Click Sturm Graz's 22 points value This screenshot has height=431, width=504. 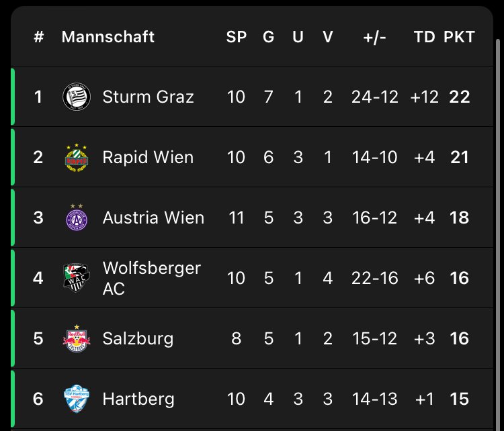[x=460, y=97]
